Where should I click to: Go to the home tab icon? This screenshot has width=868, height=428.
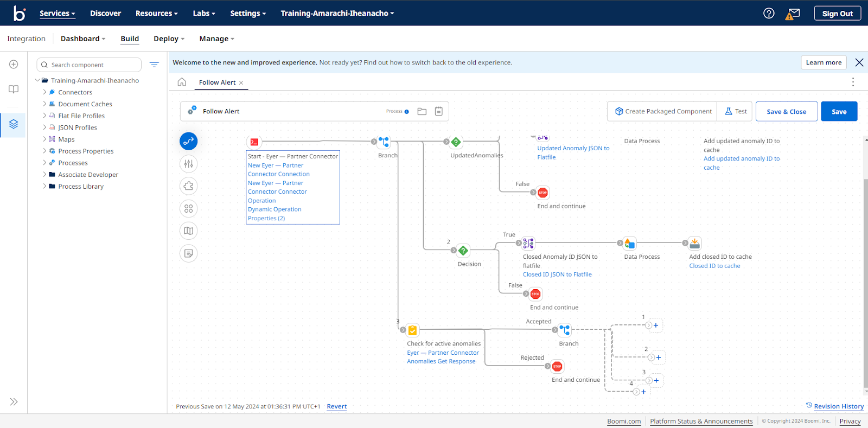click(x=182, y=82)
